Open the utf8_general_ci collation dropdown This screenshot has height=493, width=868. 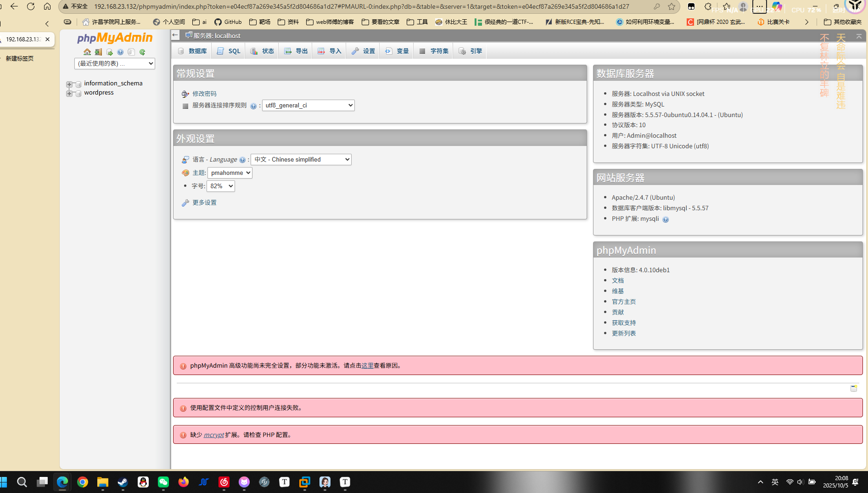click(308, 105)
